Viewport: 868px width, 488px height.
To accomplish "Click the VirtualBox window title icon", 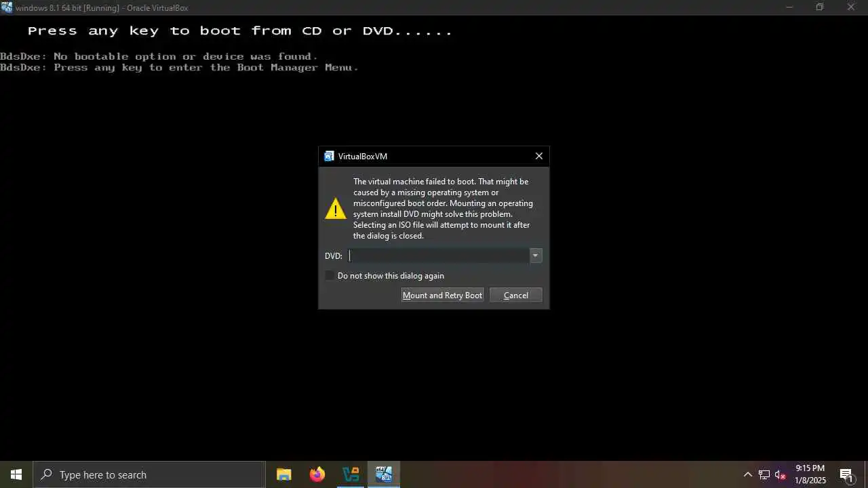I will pyautogui.click(x=7, y=7).
